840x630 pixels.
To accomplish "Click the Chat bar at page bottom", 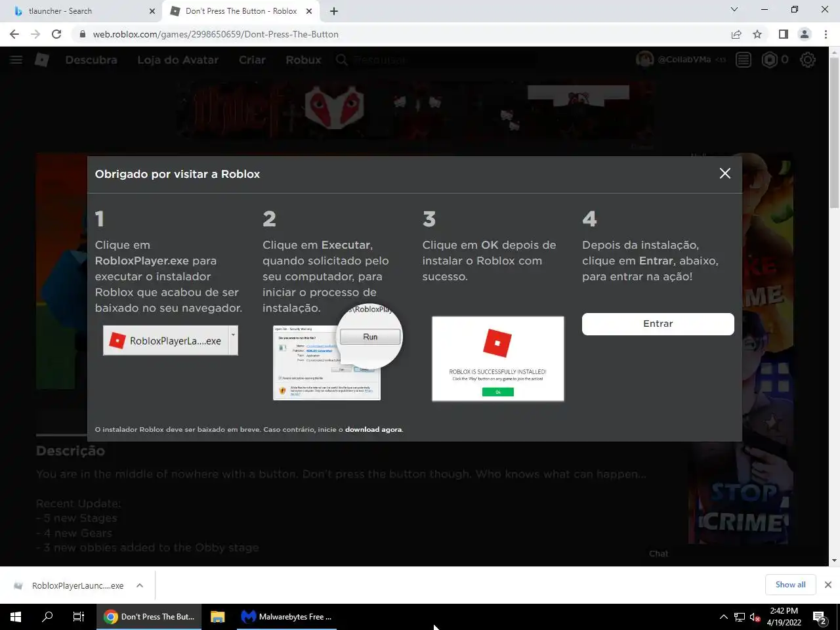I will tap(658, 554).
